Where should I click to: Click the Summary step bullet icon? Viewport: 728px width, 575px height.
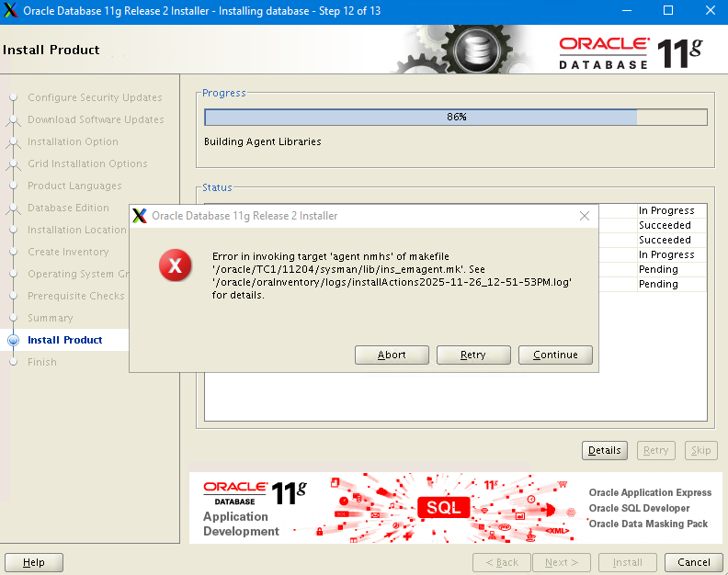coord(14,318)
